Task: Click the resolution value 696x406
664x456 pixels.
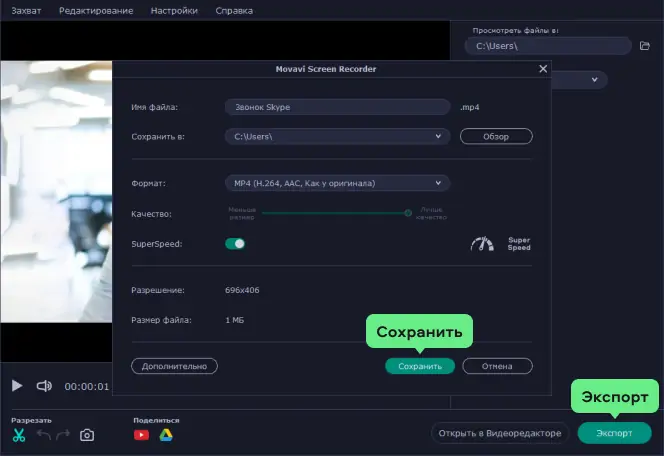Action: click(x=242, y=290)
